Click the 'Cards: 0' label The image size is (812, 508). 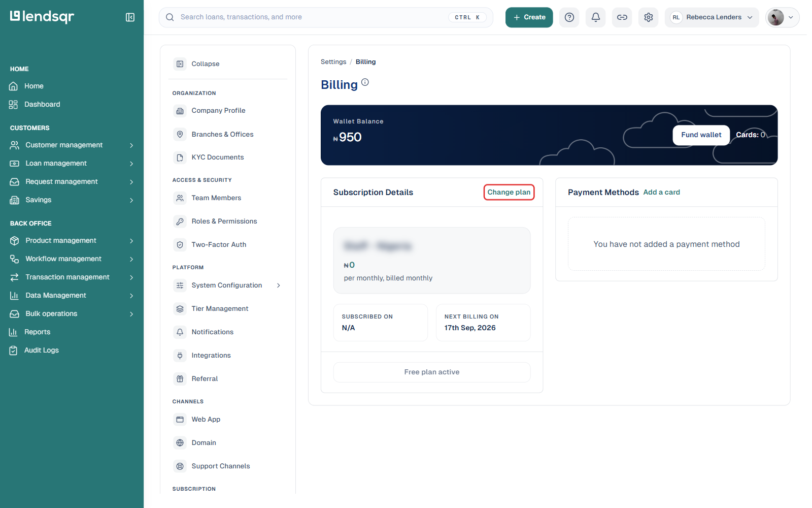click(751, 135)
